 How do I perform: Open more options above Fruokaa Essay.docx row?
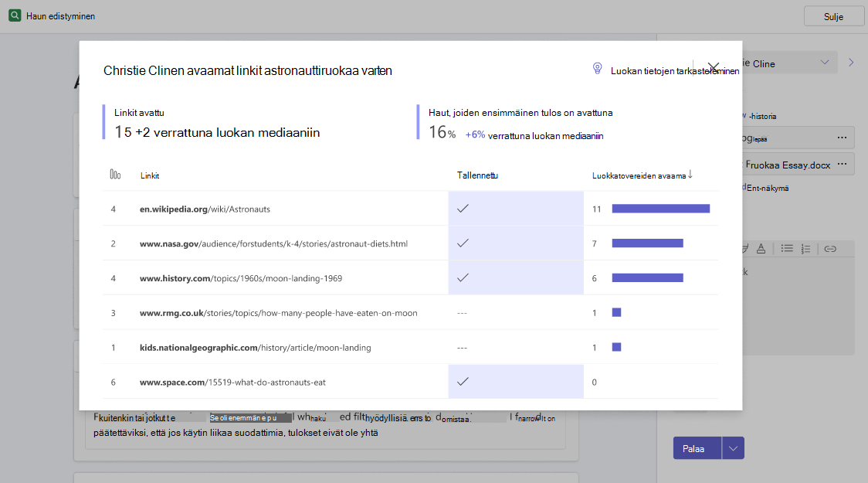(x=842, y=138)
